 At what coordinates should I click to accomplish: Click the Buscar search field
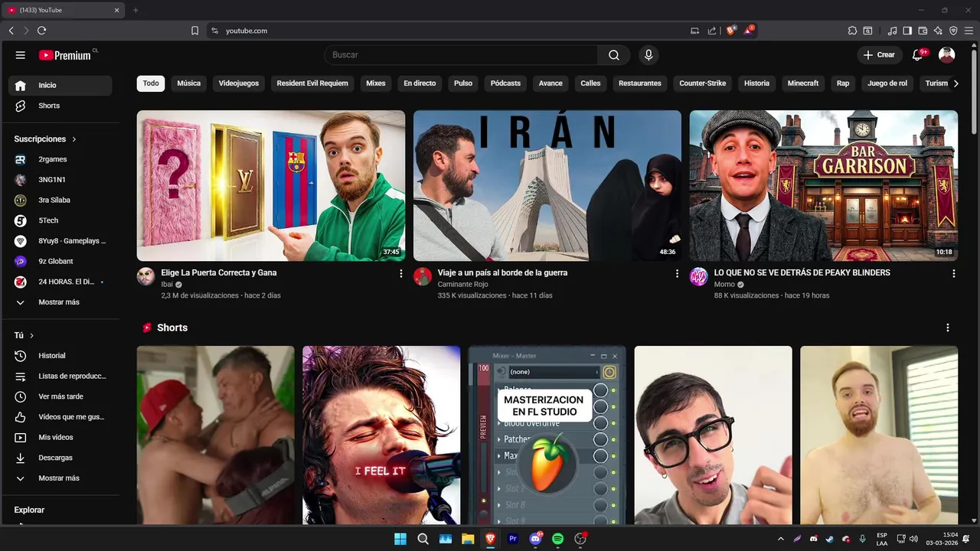click(462, 55)
